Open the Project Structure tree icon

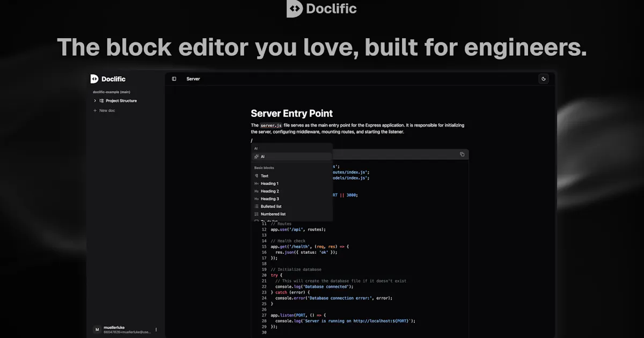pyautogui.click(x=101, y=100)
